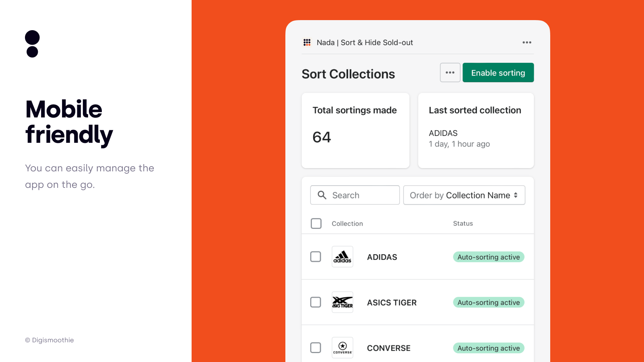Open more actions button beside Enable sorting

click(x=450, y=72)
